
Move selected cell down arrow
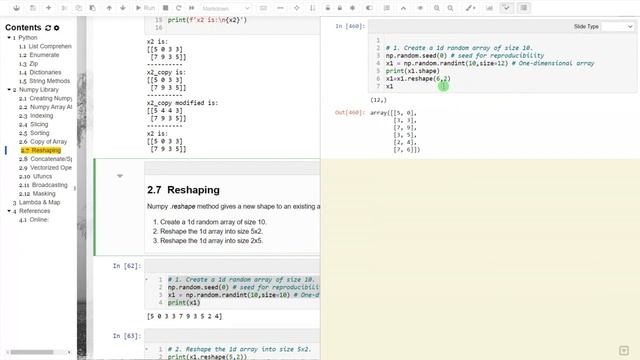123,8
